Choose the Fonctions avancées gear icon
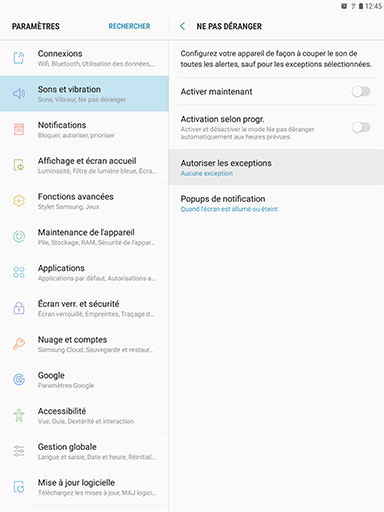 (19, 200)
